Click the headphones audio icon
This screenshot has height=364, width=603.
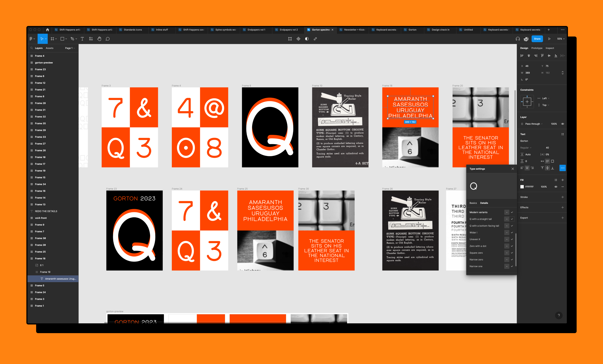point(518,39)
